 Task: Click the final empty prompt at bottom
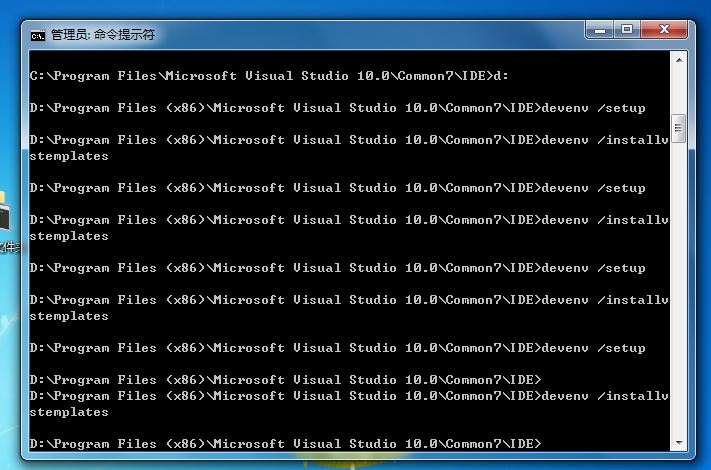(285, 444)
